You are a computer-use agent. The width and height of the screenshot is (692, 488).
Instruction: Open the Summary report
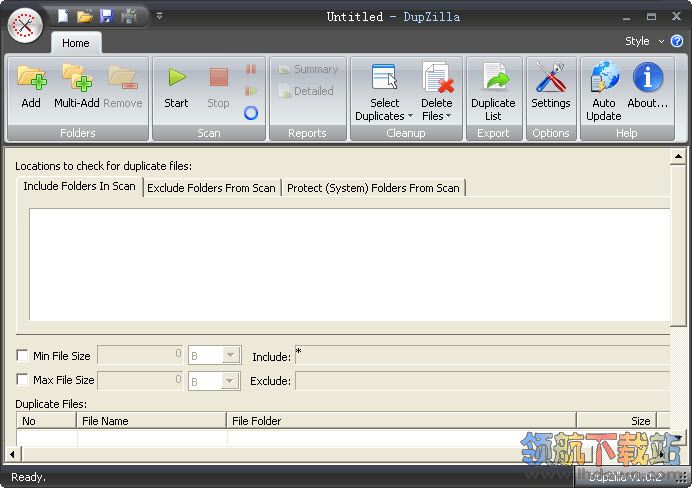coord(308,69)
